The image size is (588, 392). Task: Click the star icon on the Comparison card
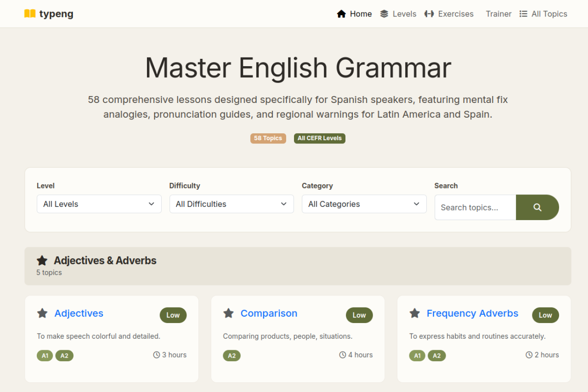228,313
